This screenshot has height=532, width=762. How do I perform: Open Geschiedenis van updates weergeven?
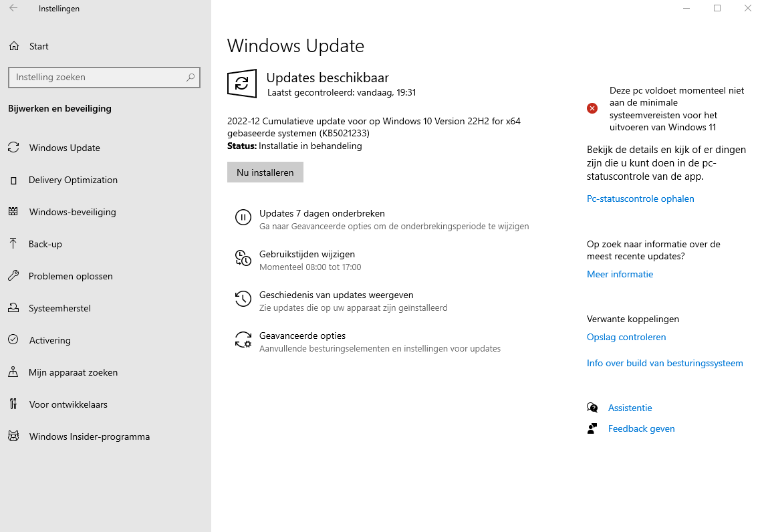336,295
